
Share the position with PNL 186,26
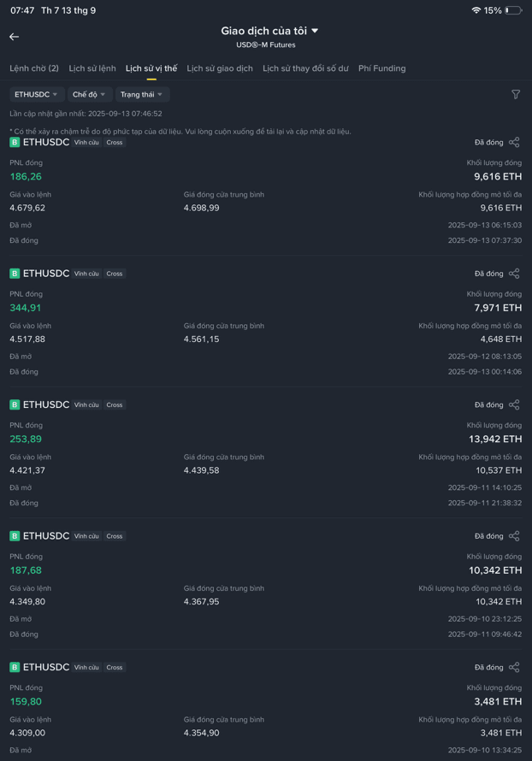pos(514,142)
